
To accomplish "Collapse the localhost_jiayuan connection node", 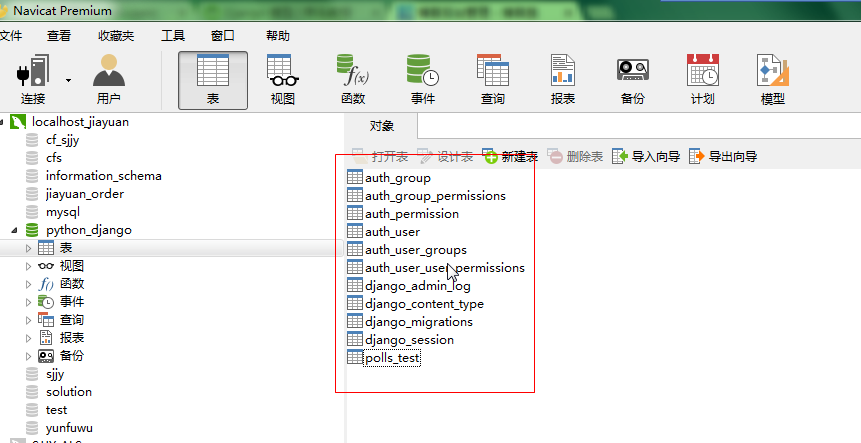I will 2,122.
